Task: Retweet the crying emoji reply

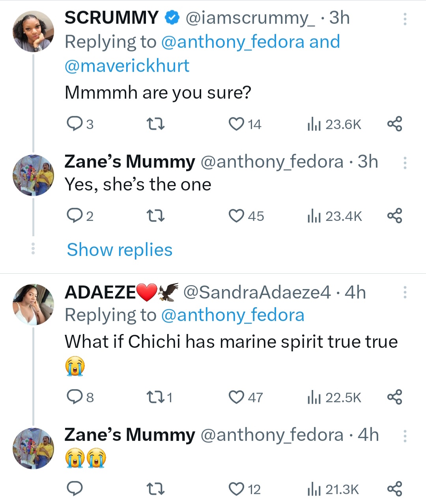Action: [x=155, y=489]
